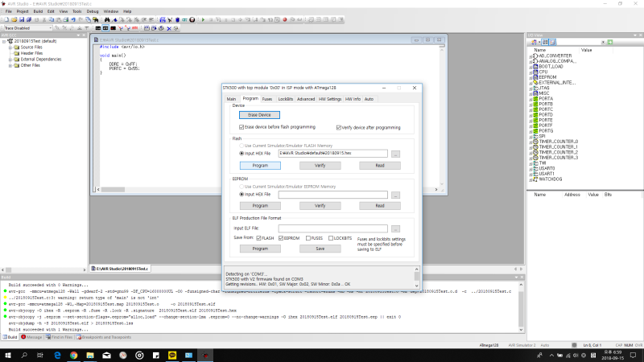Click the KakaoTalk yellow taskbar icon

(x=172, y=356)
